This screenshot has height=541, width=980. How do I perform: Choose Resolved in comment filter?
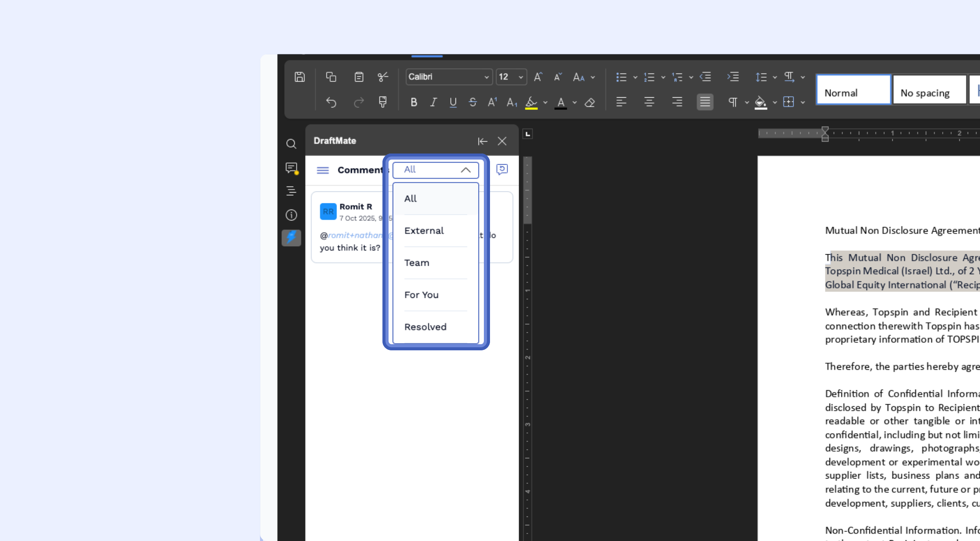425,327
